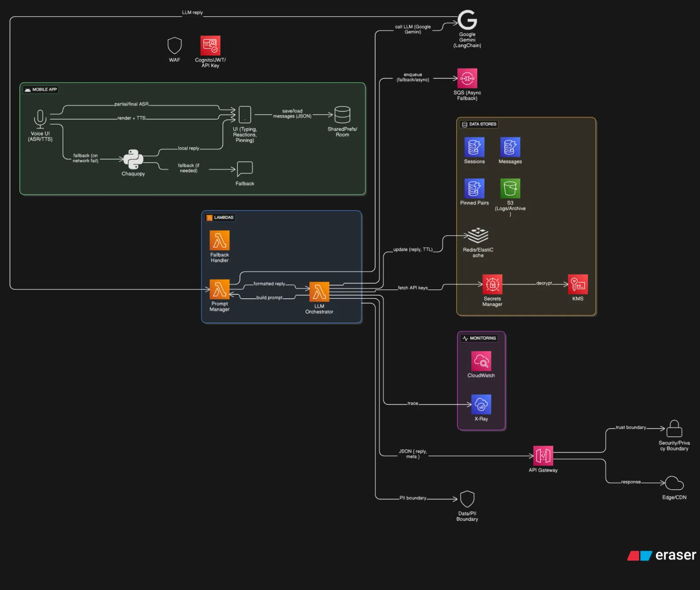Click the Edge/CDN cloud icon
This screenshot has width=700, height=590.
(674, 483)
